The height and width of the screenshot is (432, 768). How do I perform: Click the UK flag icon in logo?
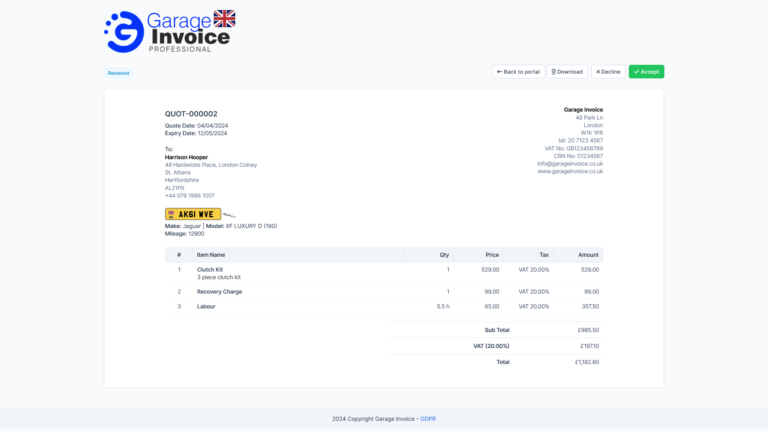pos(225,18)
